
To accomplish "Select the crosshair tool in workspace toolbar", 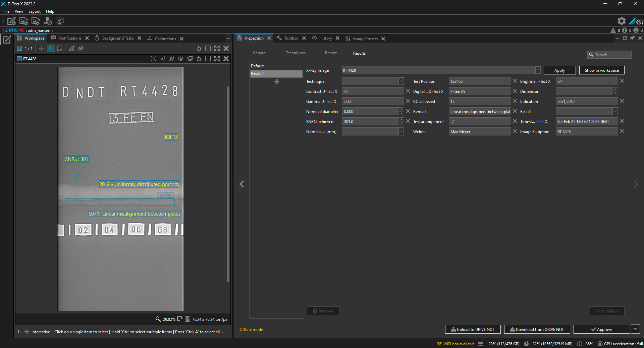I will (42, 48).
